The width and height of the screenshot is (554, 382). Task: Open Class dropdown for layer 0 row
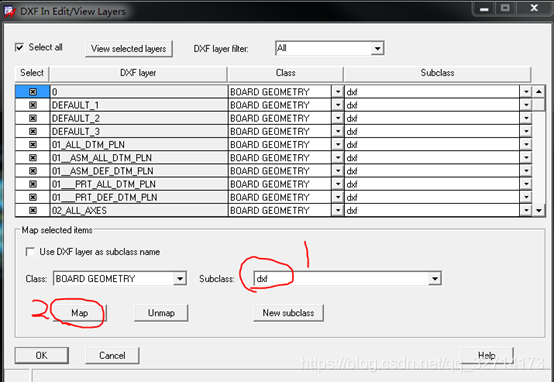point(338,92)
